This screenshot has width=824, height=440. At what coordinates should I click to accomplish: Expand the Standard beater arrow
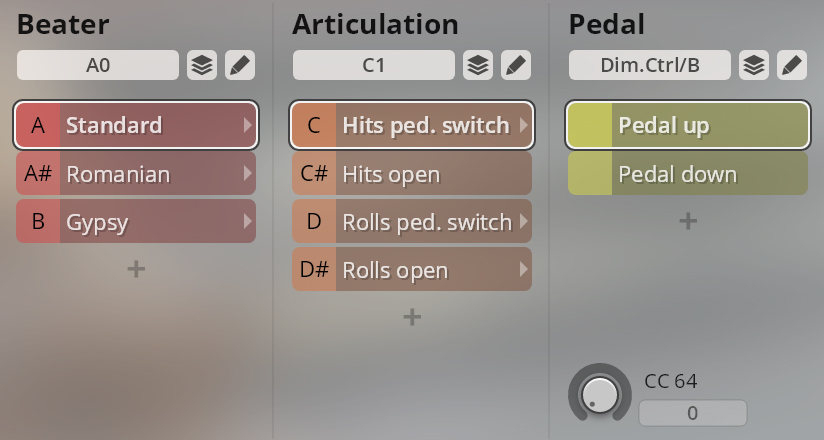248,125
